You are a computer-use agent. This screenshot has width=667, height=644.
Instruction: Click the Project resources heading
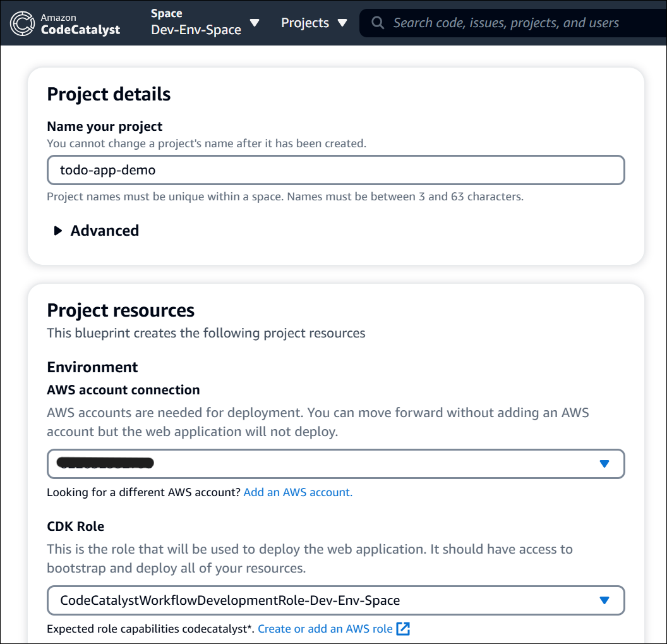pyautogui.click(x=121, y=310)
